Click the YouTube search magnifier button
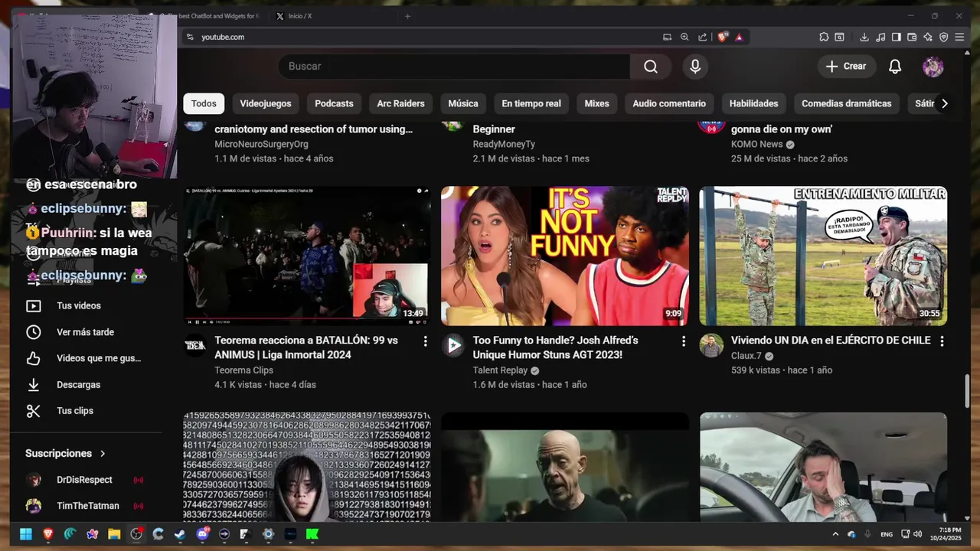The height and width of the screenshot is (551, 980). tap(651, 67)
